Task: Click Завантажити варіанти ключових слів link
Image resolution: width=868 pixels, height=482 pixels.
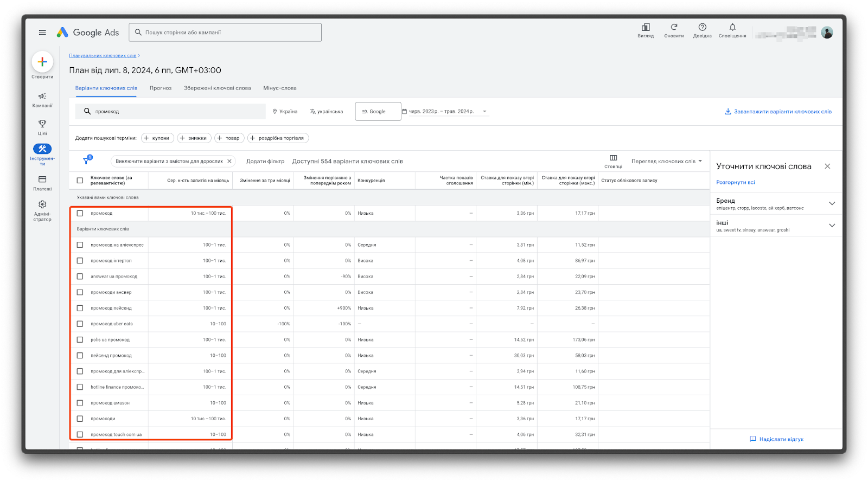Action: (x=778, y=112)
